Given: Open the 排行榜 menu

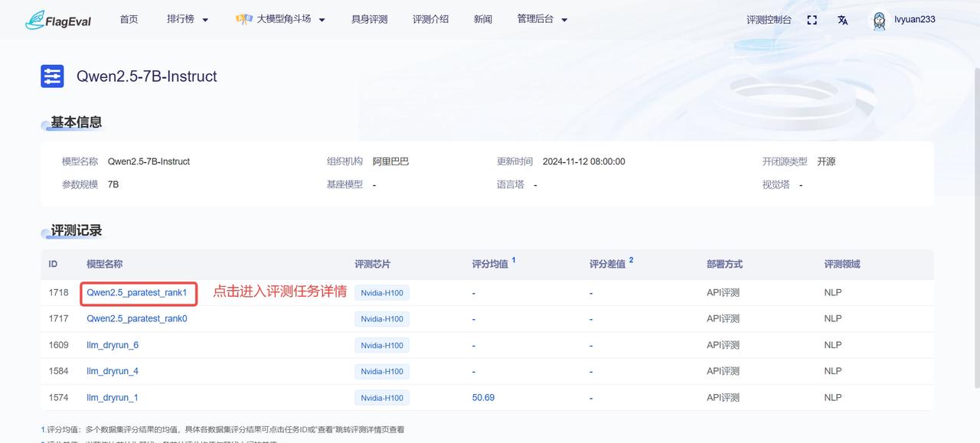Looking at the screenshot, I should tap(188, 19).
